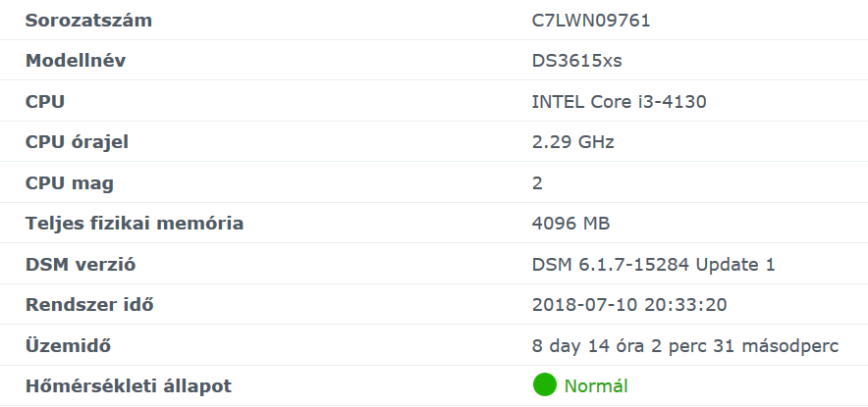Screen dimensions: 868x407
Task: Click the Rendszer idő label
Action: tap(89, 304)
